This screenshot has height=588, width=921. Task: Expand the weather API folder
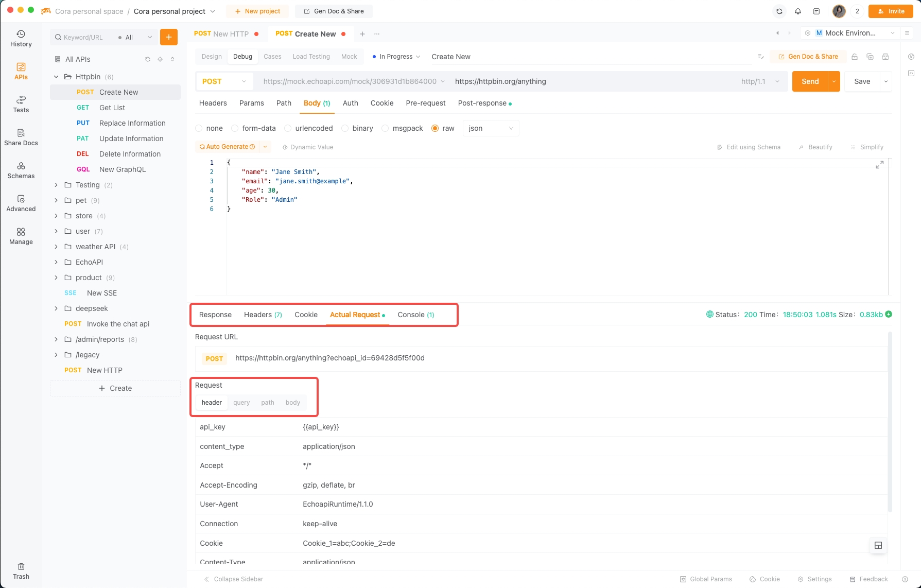tap(56, 247)
